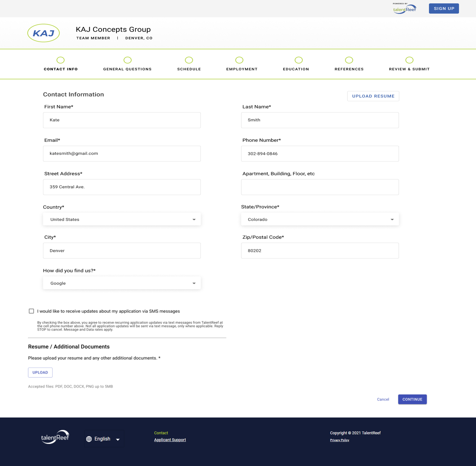Click the Upload Resume button
476x466 pixels.
coord(373,96)
